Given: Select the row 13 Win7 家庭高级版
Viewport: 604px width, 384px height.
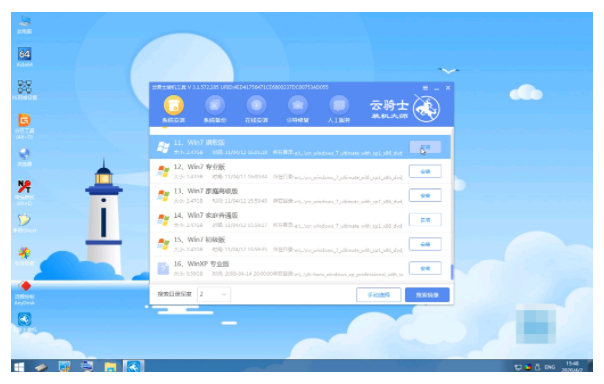Looking at the screenshot, I should point(300,196).
